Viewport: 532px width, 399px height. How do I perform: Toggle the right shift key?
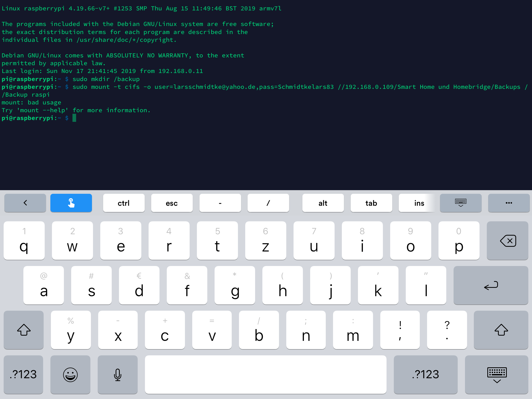[501, 330]
